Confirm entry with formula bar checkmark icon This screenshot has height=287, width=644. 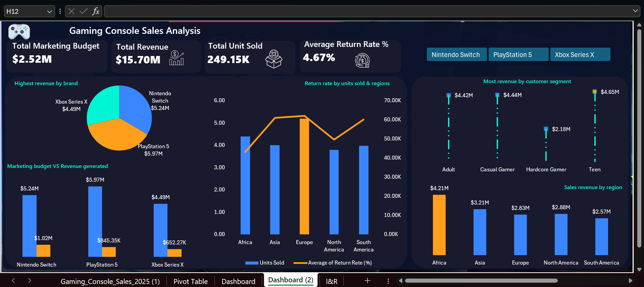[x=83, y=11]
